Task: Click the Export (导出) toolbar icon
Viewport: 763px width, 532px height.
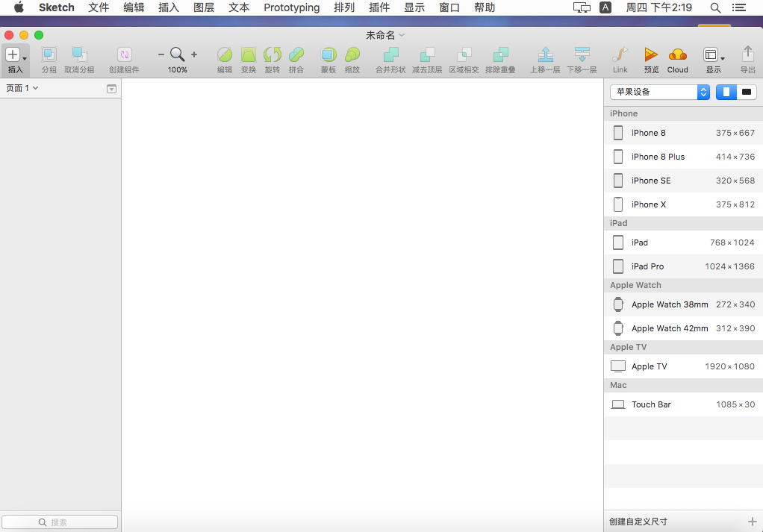Action: pyautogui.click(x=747, y=54)
